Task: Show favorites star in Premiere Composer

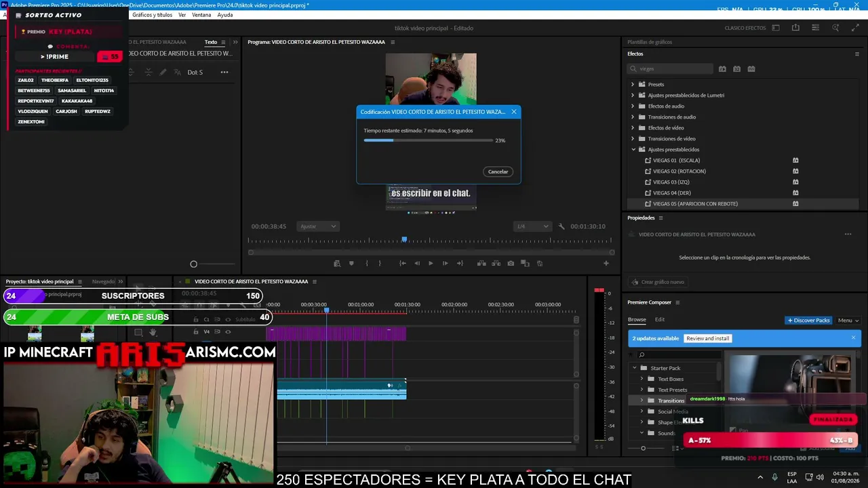Action: [631, 354]
